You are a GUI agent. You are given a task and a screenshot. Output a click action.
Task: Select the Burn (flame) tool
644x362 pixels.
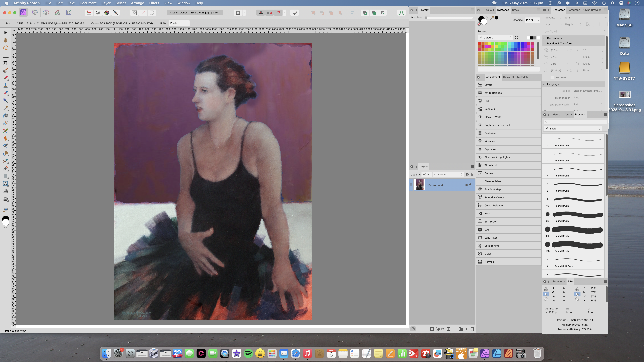pyautogui.click(x=6, y=138)
